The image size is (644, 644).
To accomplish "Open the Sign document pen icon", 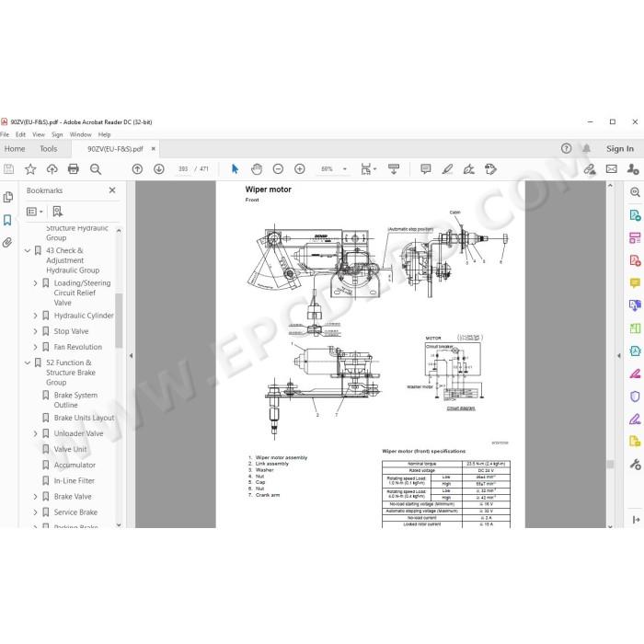I will click(468, 168).
